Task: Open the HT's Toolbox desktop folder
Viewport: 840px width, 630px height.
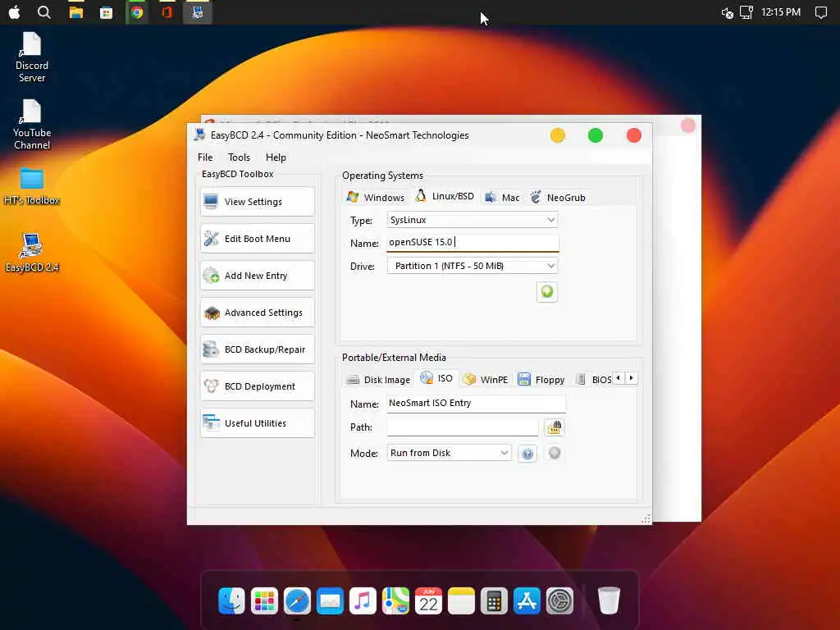Action: click(32, 186)
